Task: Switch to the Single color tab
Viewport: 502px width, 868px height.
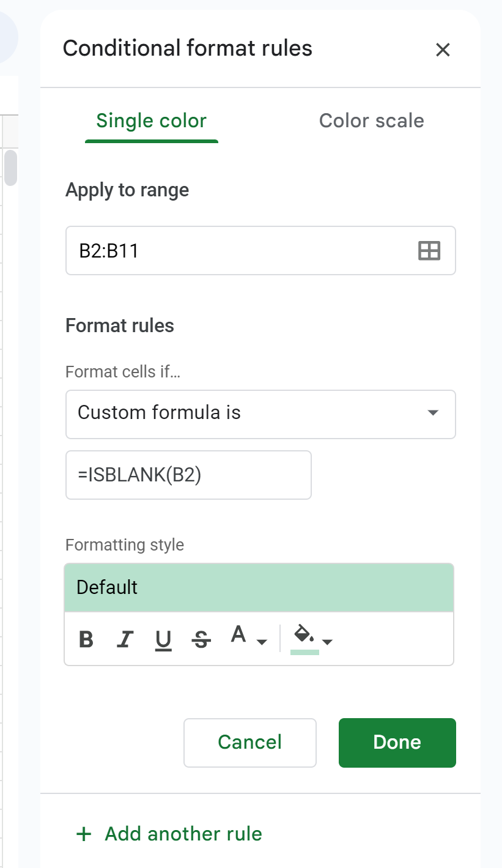Action: click(x=151, y=121)
